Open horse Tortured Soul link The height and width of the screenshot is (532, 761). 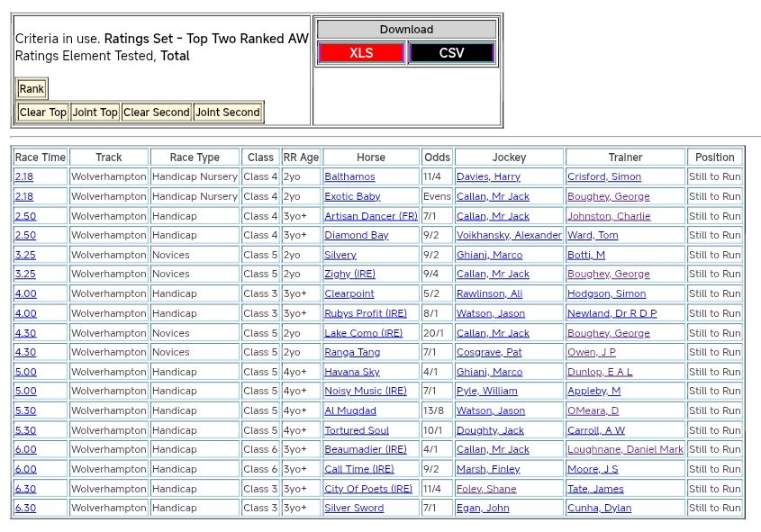click(x=357, y=430)
